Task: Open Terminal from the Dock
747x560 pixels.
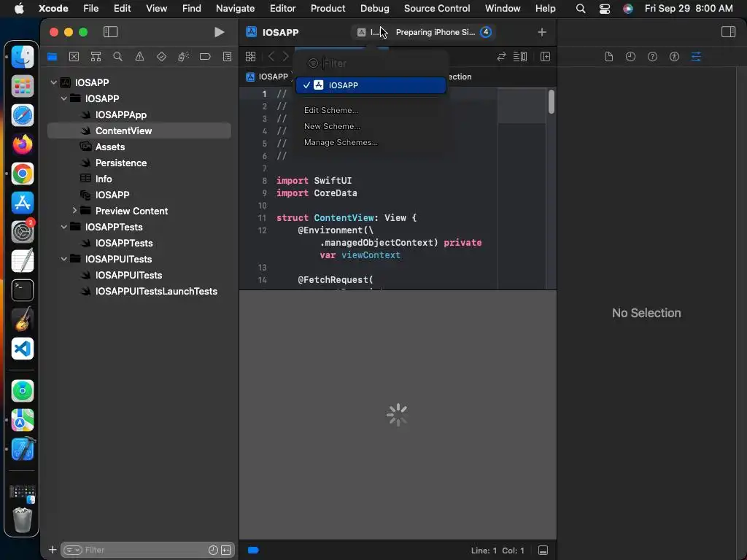Action: (x=23, y=290)
